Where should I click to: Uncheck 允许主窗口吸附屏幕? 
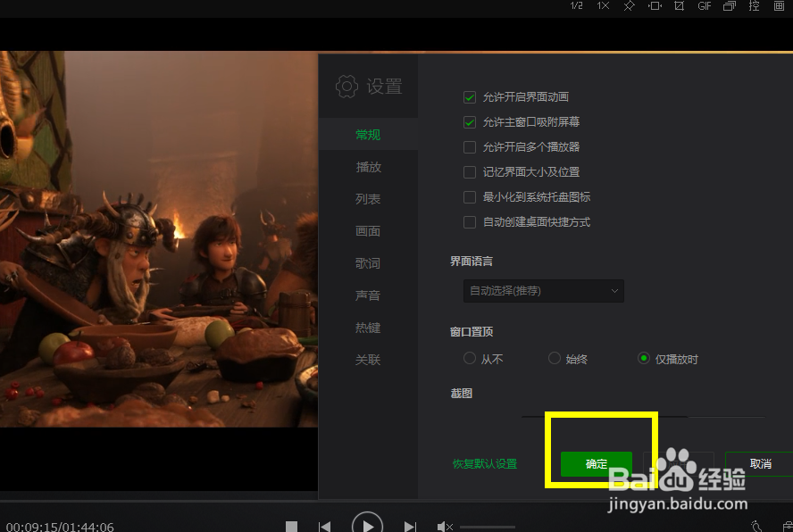(470, 122)
